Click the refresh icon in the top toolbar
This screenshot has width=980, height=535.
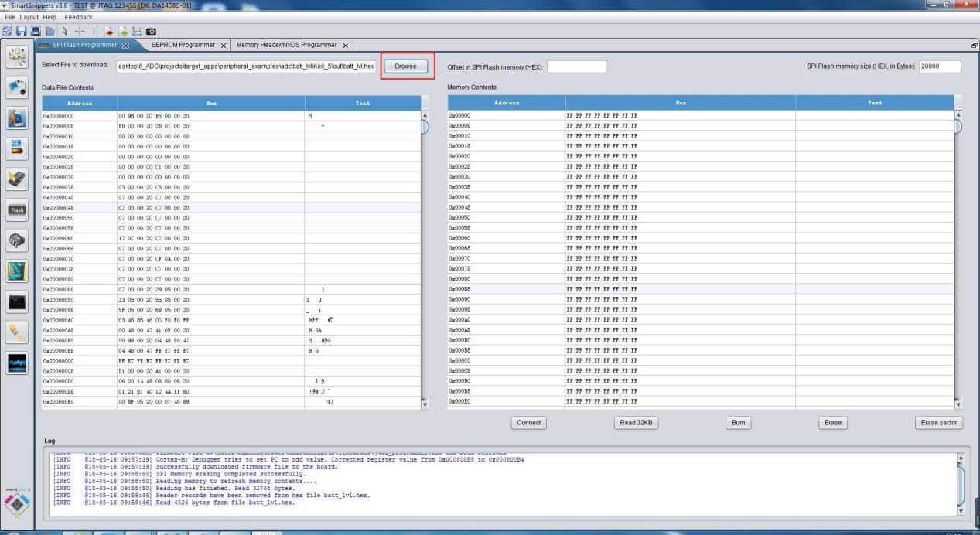[7, 32]
